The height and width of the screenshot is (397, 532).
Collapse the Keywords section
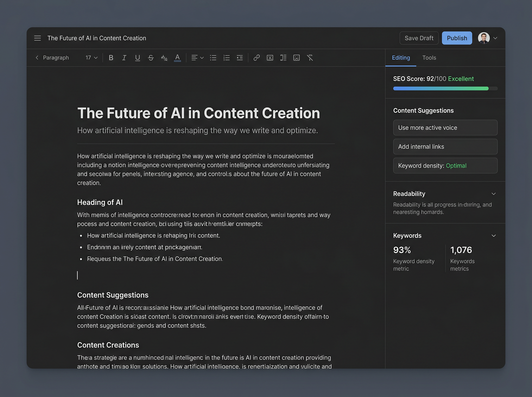(x=493, y=235)
